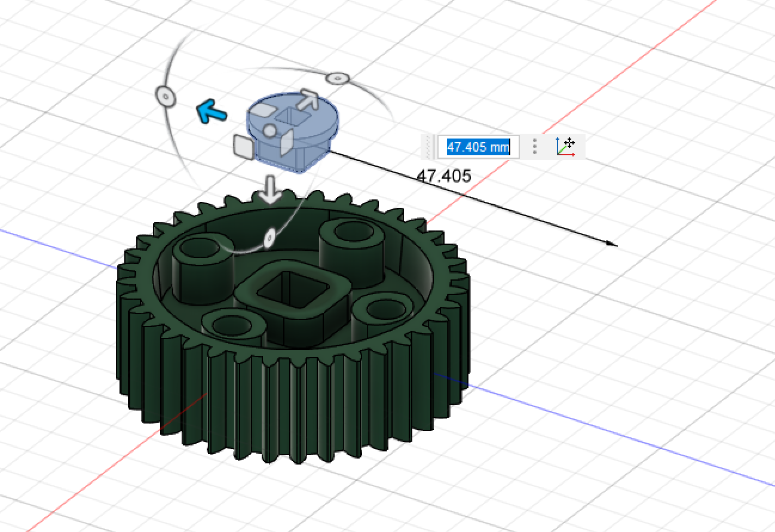775x532 pixels.
Task: Click the center free-move circle of manipulator
Action: point(270,130)
